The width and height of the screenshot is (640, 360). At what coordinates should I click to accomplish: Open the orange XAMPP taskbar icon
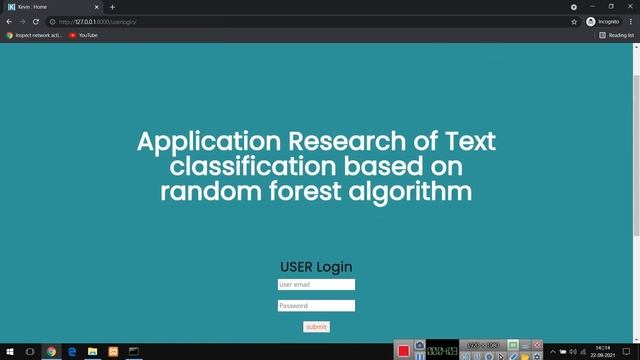113,351
